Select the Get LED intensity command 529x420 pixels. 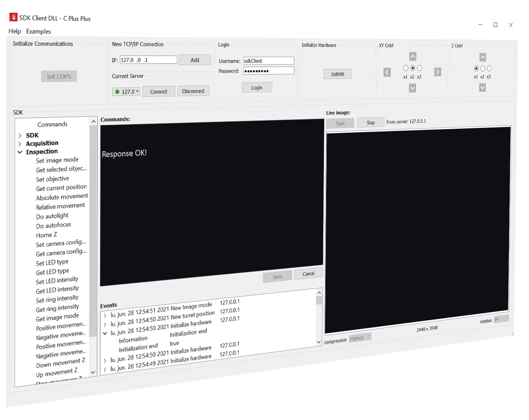pos(57,290)
